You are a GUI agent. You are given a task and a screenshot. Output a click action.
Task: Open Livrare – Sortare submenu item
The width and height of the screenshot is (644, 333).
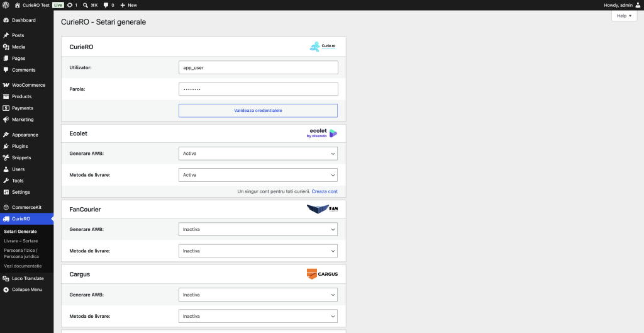[x=21, y=241]
